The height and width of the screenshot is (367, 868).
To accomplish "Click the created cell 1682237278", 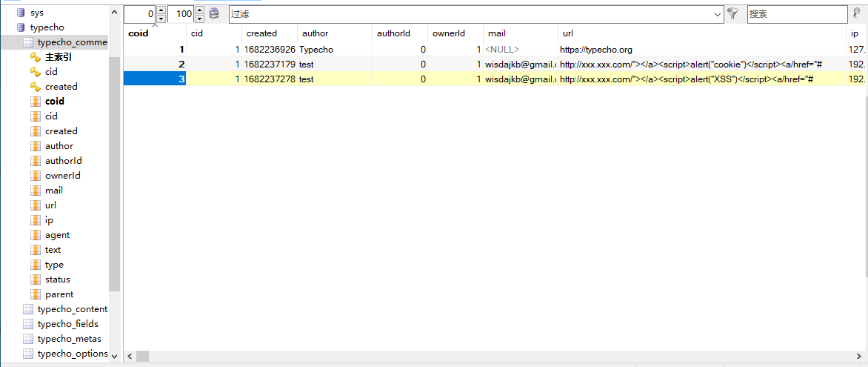I will (270, 79).
